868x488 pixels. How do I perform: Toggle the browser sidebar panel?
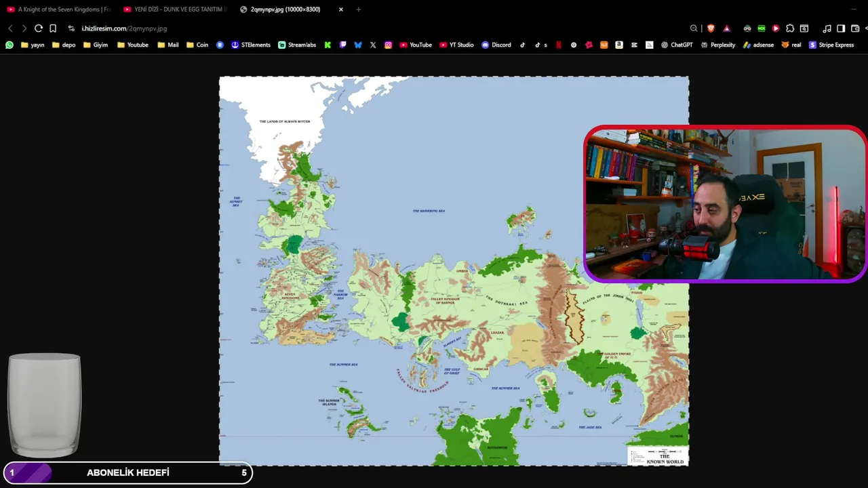pos(841,28)
